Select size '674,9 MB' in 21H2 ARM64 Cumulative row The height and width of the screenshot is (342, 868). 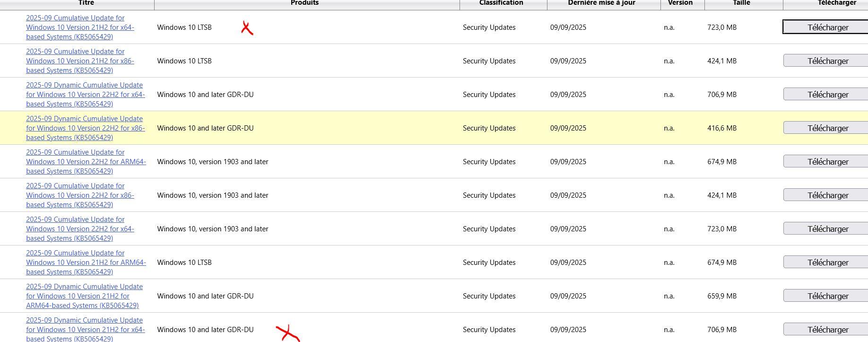(x=722, y=263)
